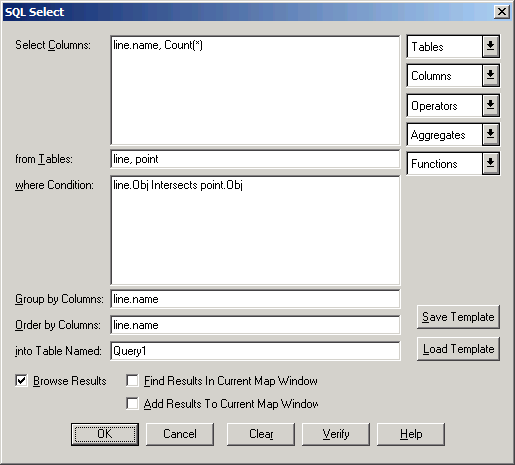Select the Group by Columns field
Image resolution: width=515 pixels, height=465 pixels.
pos(255,299)
